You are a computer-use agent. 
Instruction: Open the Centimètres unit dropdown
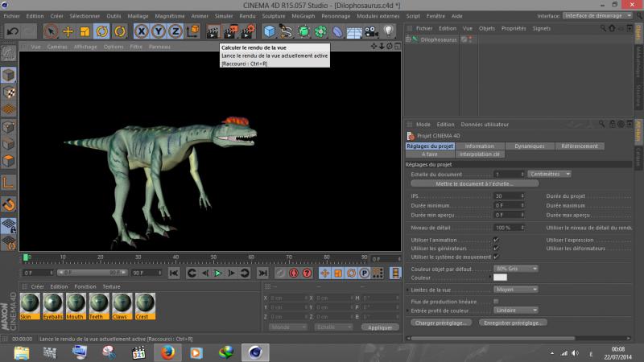pyautogui.click(x=550, y=174)
